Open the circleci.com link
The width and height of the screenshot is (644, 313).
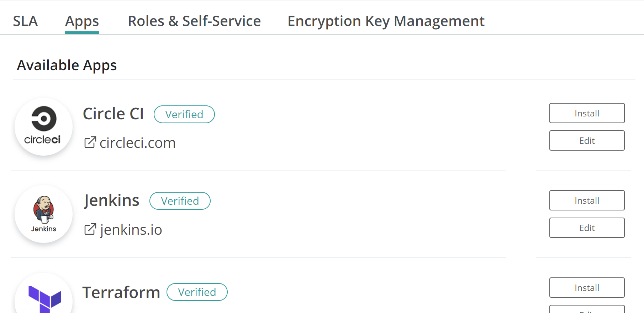pos(137,143)
